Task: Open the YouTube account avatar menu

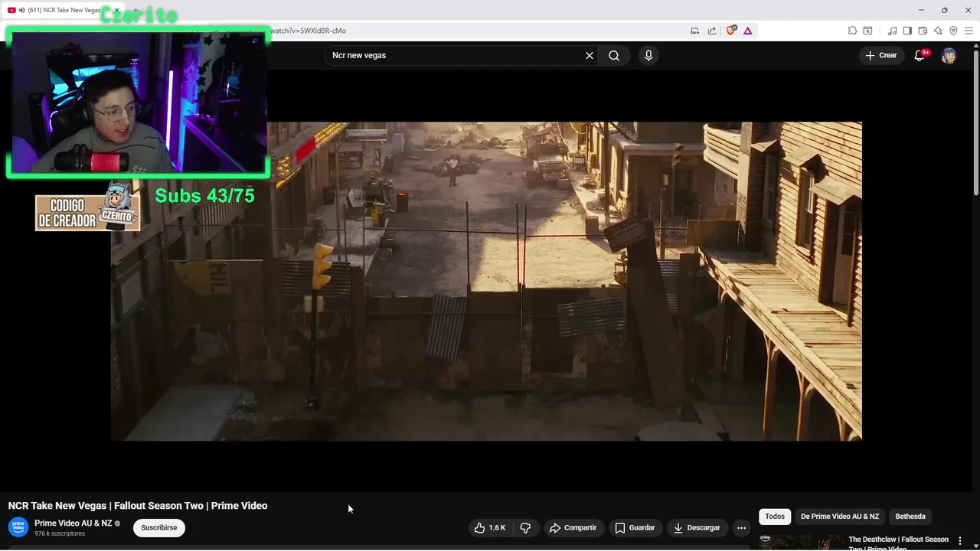Action: click(x=949, y=55)
